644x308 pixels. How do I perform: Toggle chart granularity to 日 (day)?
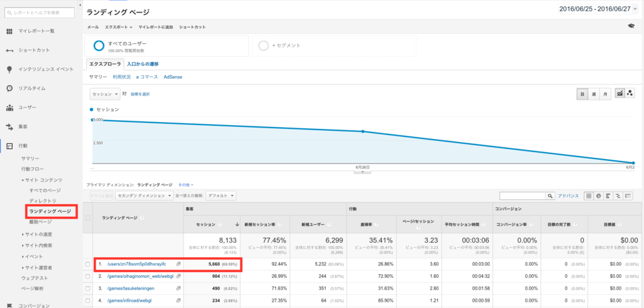click(582, 94)
